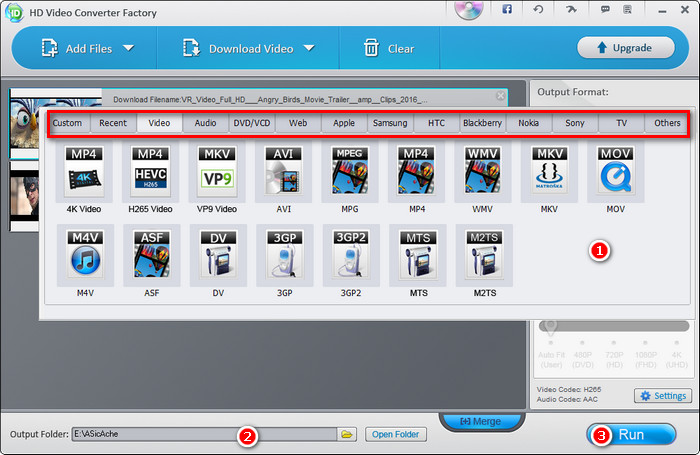Select the 4K Video MP4 format icon

click(84, 173)
